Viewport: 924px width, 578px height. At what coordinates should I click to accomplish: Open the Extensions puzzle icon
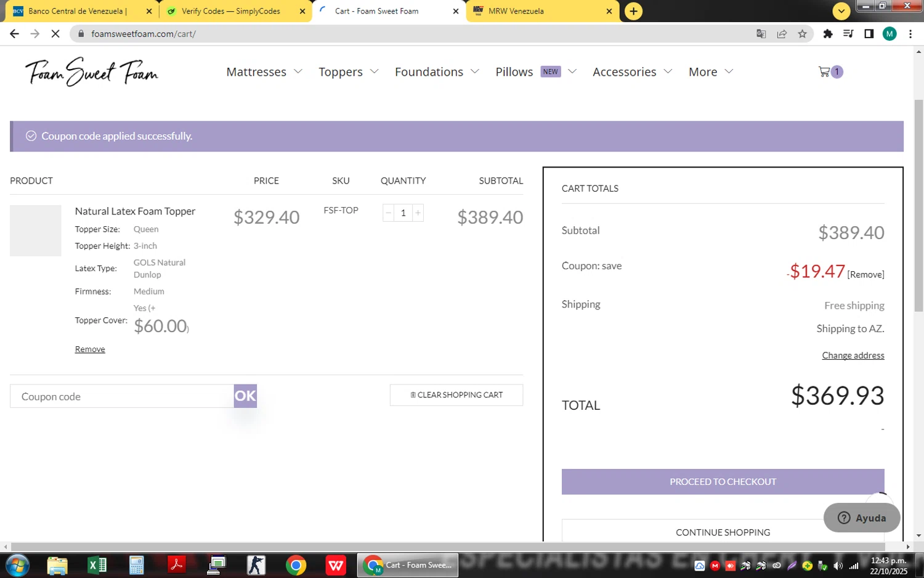tap(828, 34)
